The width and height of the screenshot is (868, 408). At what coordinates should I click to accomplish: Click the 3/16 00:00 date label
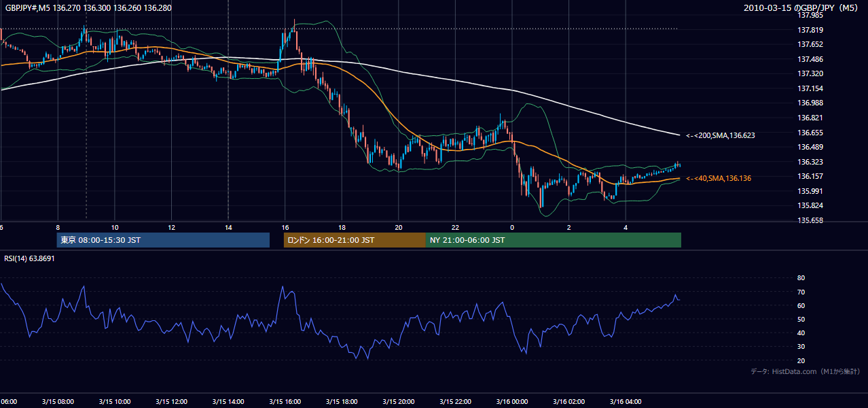pos(512,402)
